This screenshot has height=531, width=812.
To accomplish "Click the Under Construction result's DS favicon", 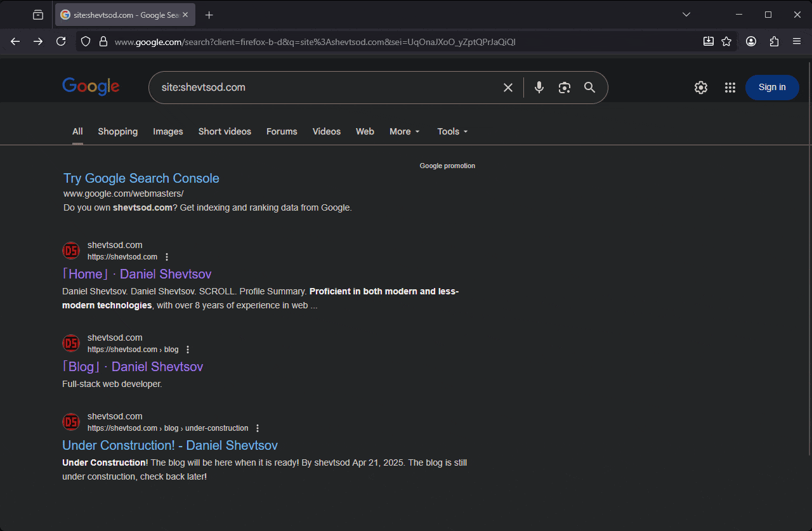I will point(71,422).
